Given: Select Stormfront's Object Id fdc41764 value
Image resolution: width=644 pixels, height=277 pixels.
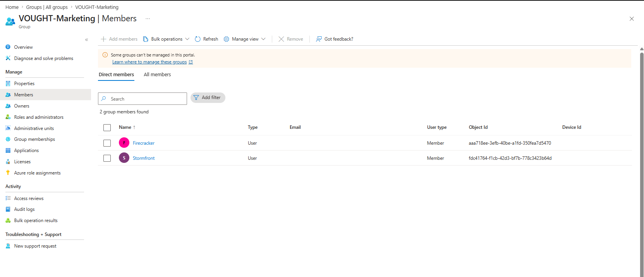Looking at the screenshot, I should click(x=510, y=158).
